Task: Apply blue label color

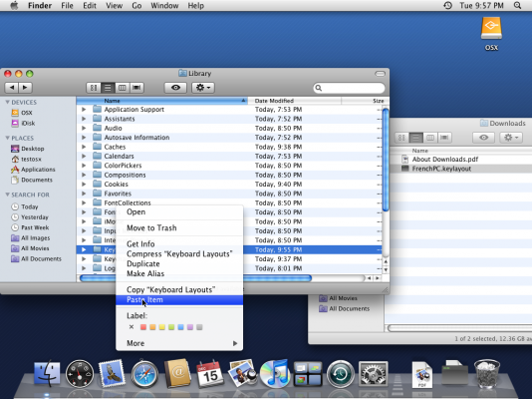Action: (181, 327)
